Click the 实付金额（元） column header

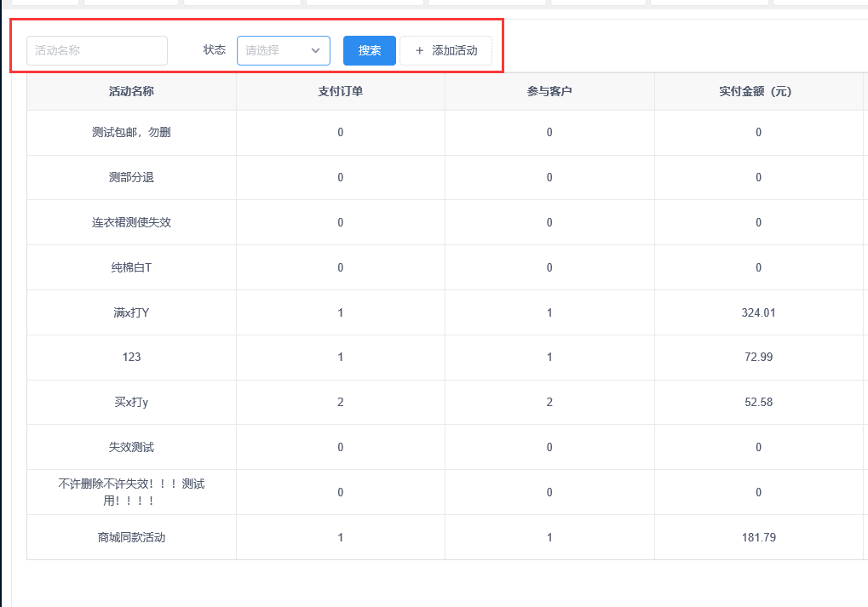click(x=758, y=92)
